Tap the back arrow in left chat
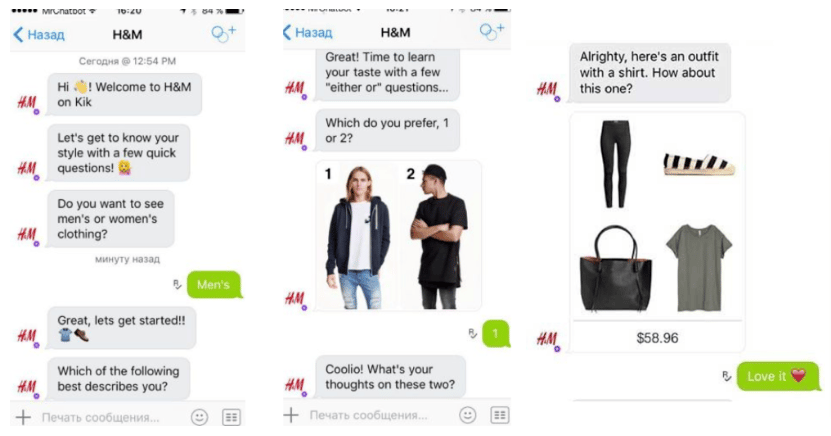This screenshot has height=436, width=831. (x=19, y=35)
